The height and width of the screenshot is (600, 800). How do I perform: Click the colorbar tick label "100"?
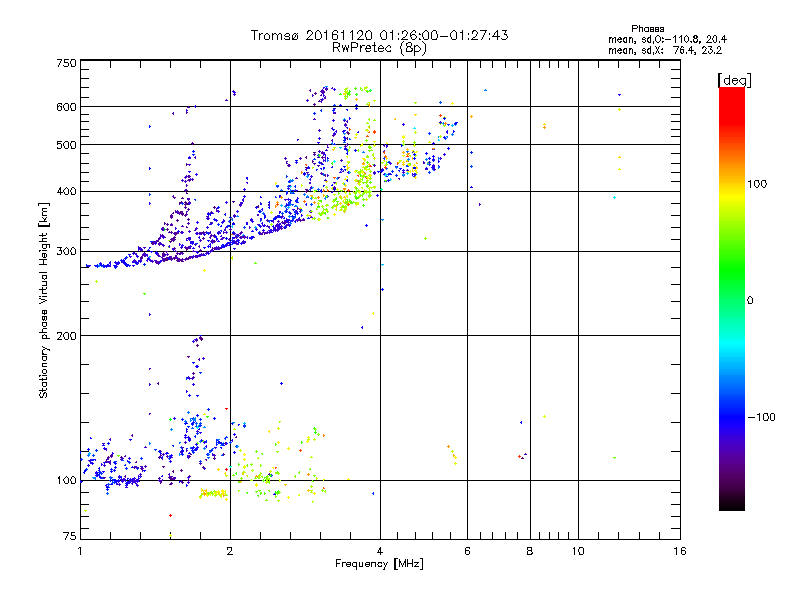757,184
